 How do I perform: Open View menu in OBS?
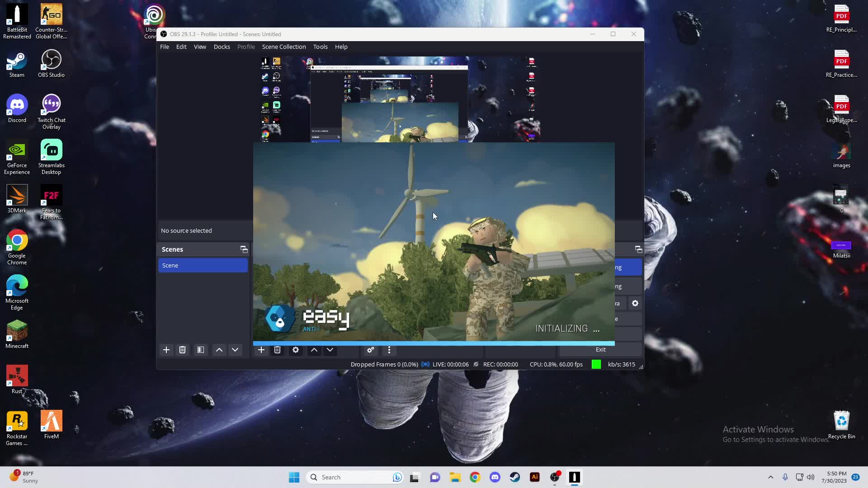[x=200, y=47]
